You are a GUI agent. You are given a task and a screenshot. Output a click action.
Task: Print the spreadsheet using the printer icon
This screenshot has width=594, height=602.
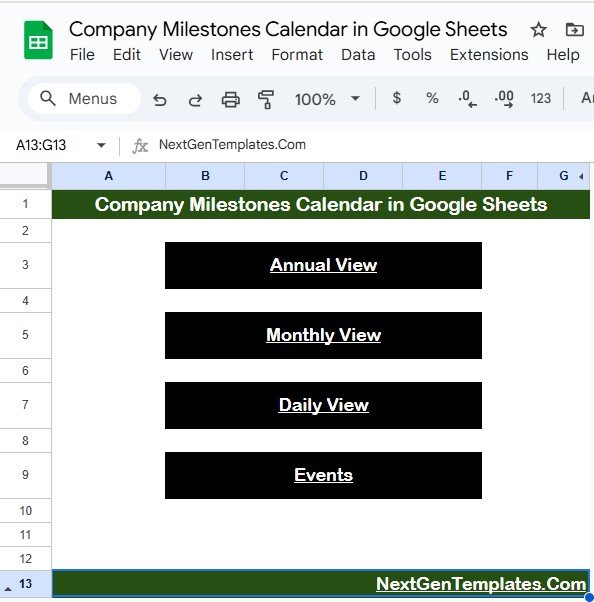[230, 99]
